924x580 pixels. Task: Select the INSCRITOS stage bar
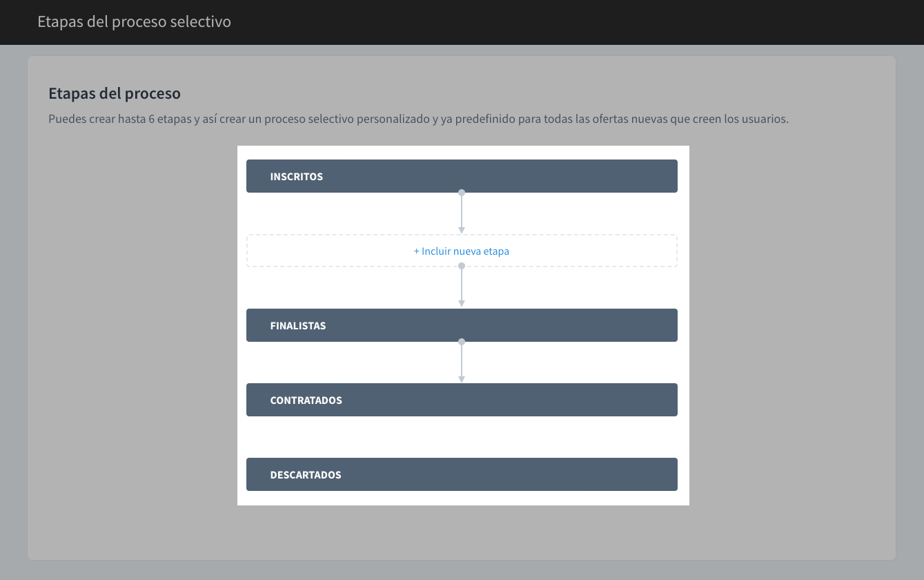462,176
